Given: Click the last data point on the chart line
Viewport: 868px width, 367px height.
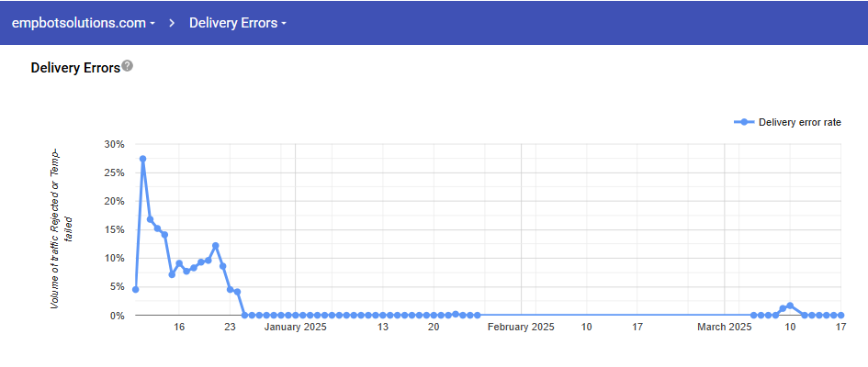Looking at the screenshot, I should pyautogui.click(x=840, y=315).
